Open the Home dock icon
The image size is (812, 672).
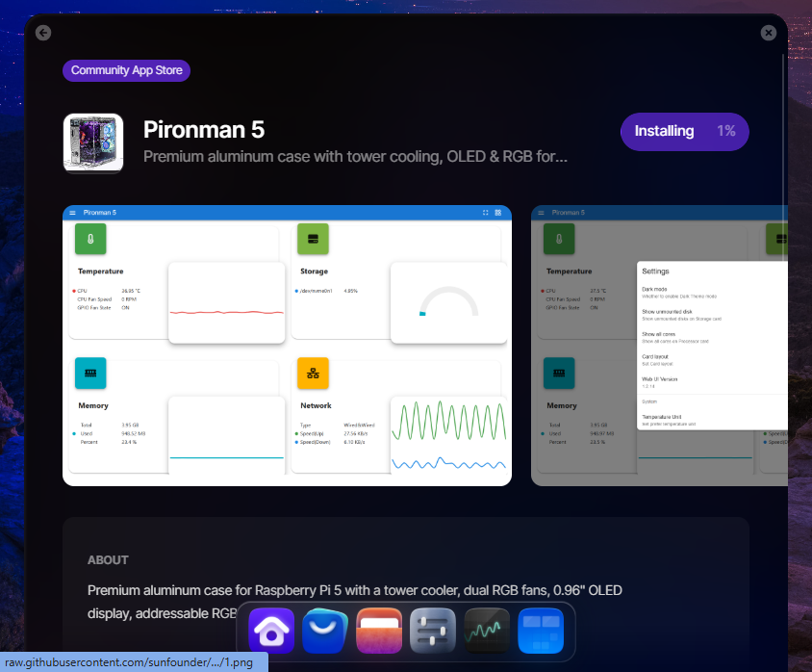(271, 631)
